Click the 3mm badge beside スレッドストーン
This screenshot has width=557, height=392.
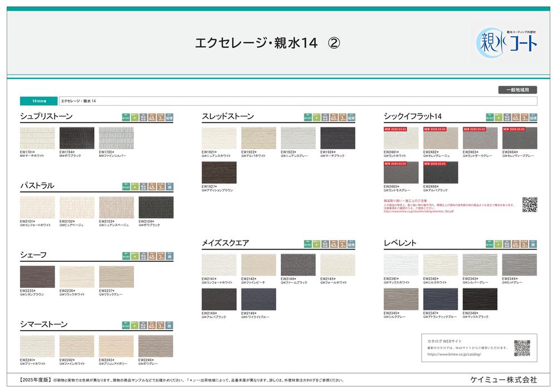coord(343,117)
